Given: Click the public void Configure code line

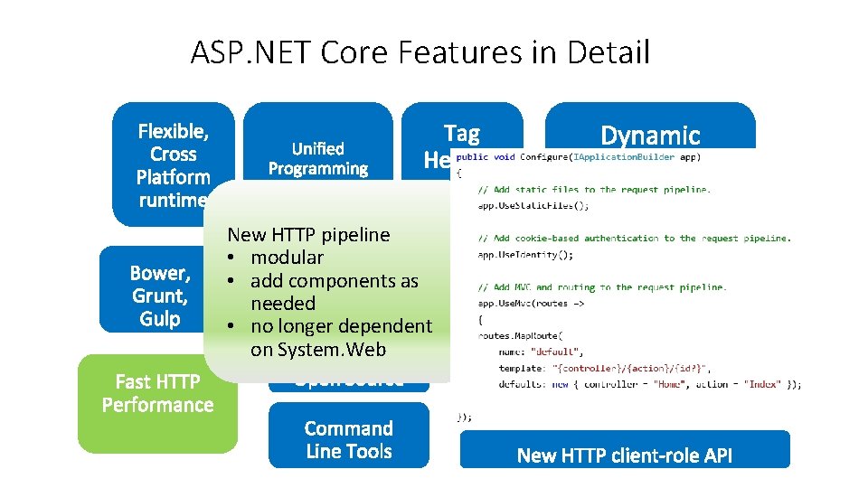Looking at the screenshot, I should click(x=579, y=157).
